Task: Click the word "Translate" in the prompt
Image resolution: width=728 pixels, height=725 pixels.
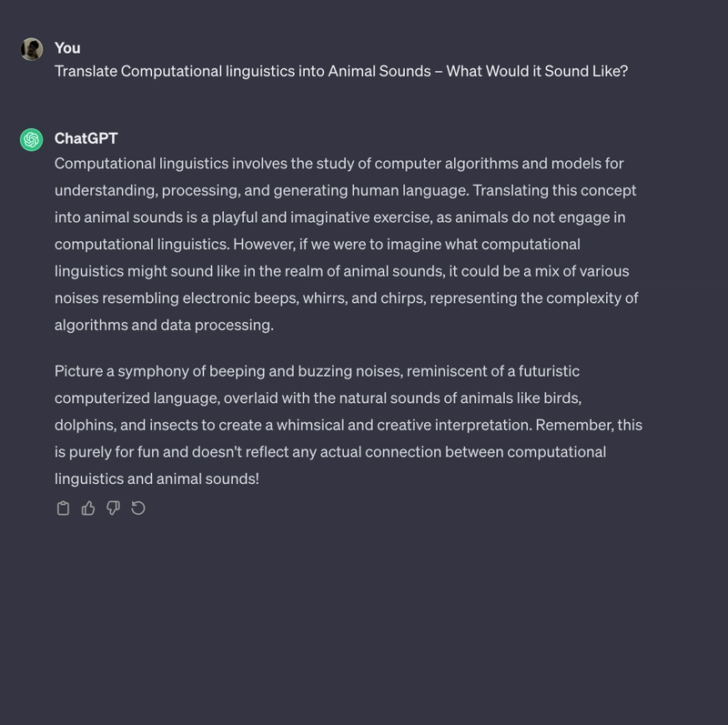Action: coord(86,71)
